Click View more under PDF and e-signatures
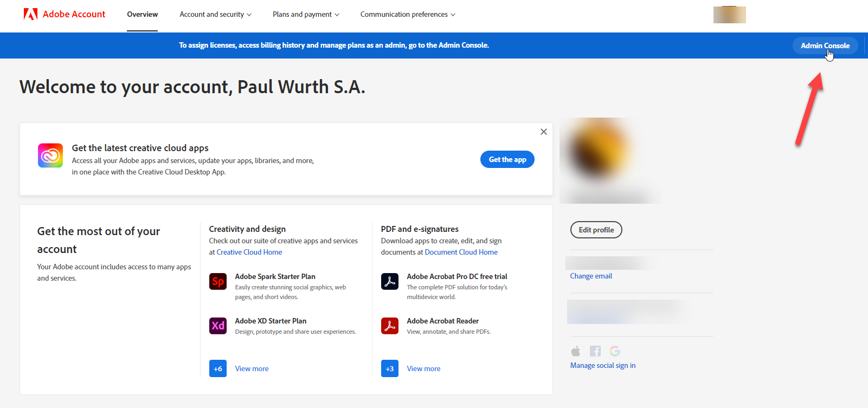 (x=423, y=368)
